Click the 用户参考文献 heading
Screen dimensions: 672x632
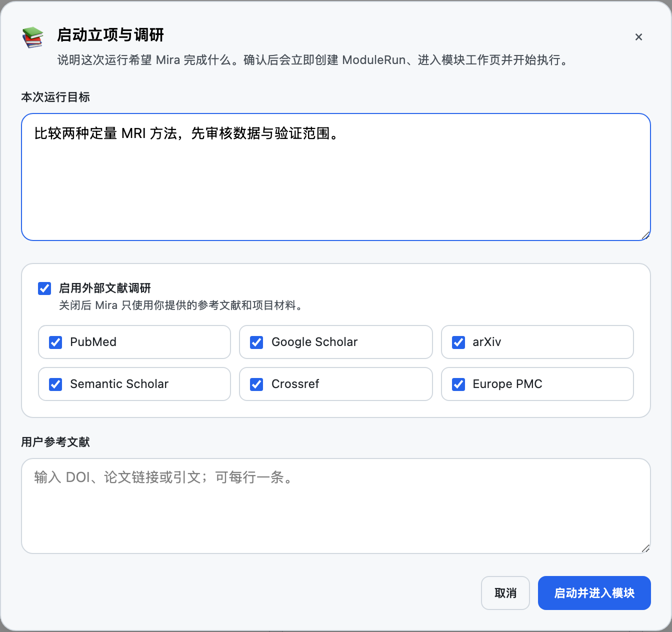55,442
